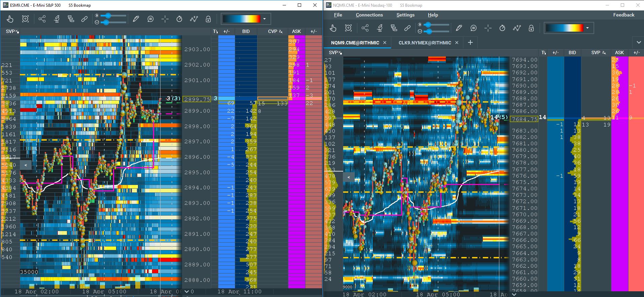This screenshot has height=297, width=644.
Task: Click the 2903.00 price level in ESM9 ladder
Action: tap(197, 49)
